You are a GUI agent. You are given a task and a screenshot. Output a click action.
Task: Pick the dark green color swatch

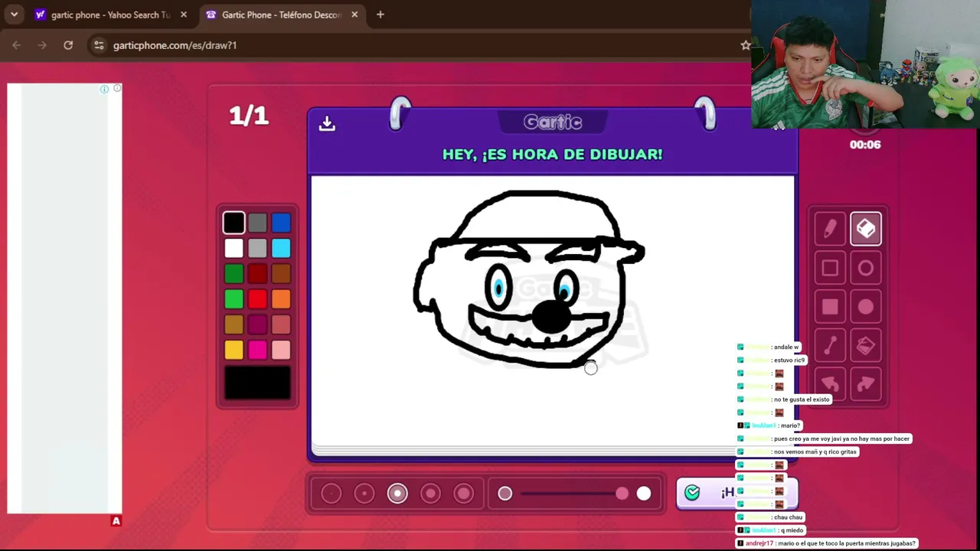pos(234,273)
